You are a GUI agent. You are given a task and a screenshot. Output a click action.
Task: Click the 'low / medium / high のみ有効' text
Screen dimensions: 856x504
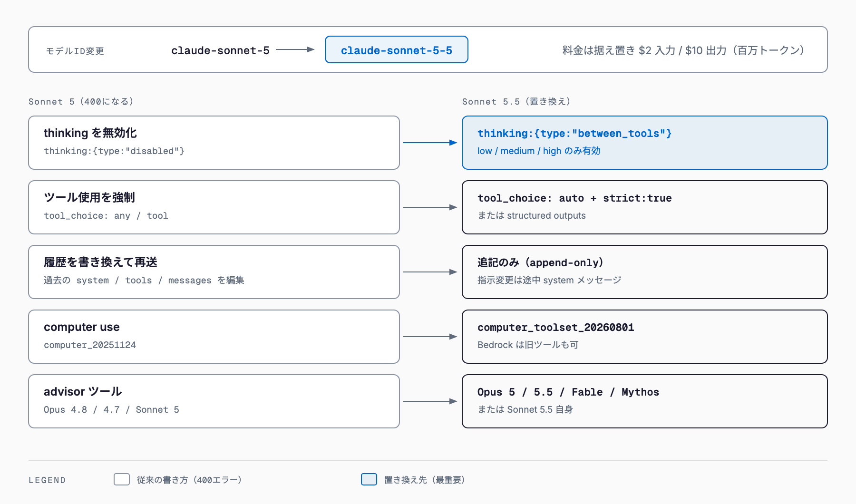pos(539,151)
